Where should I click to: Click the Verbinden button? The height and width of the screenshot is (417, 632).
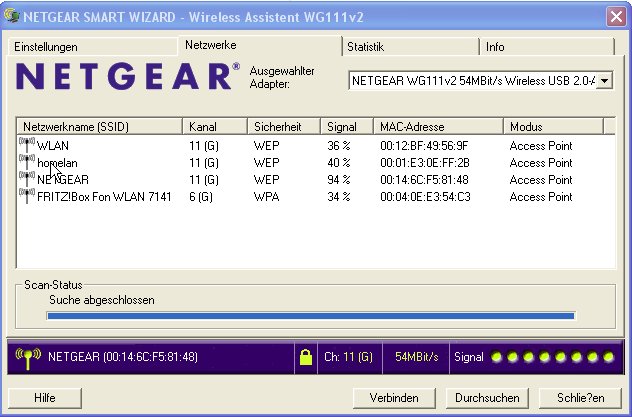(x=394, y=398)
